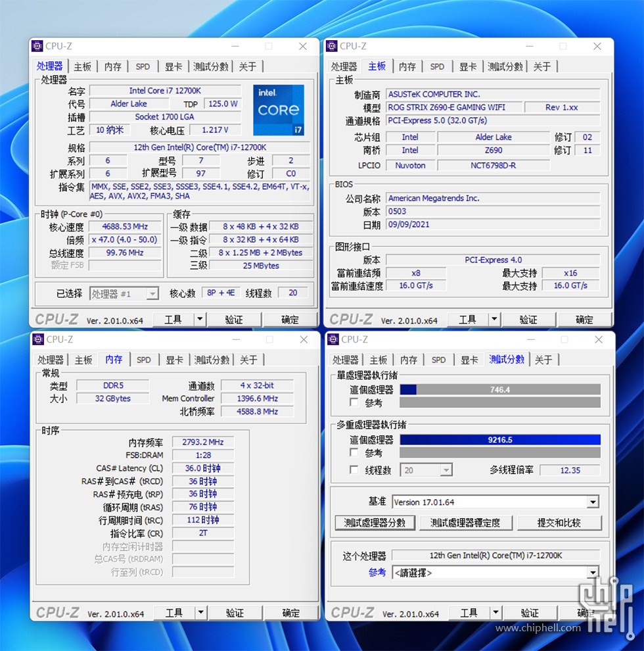Click the CPU-Z app icon in the mainboard window title bar
Image resolution: width=644 pixels, height=651 pixels.
(x=332, y=46)
